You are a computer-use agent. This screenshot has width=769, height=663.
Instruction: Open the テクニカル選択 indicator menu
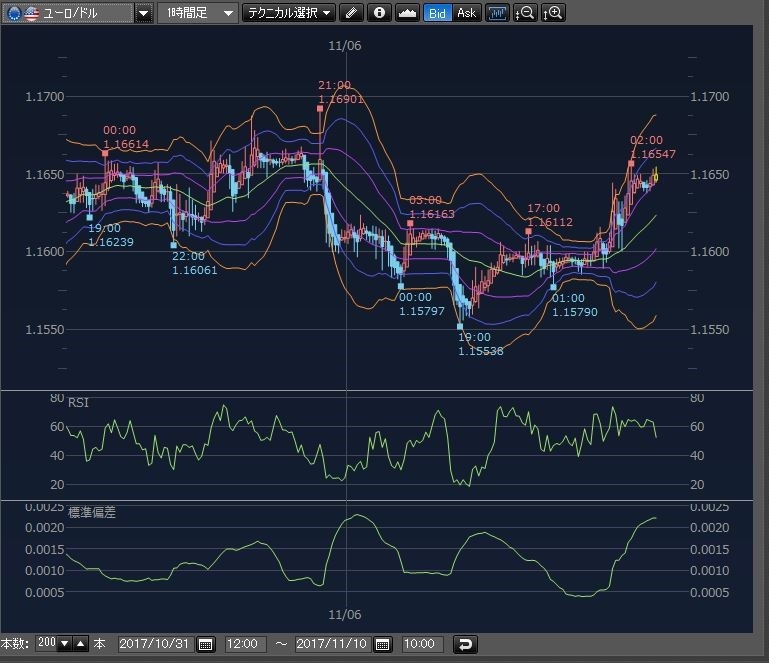pos(289,13)
